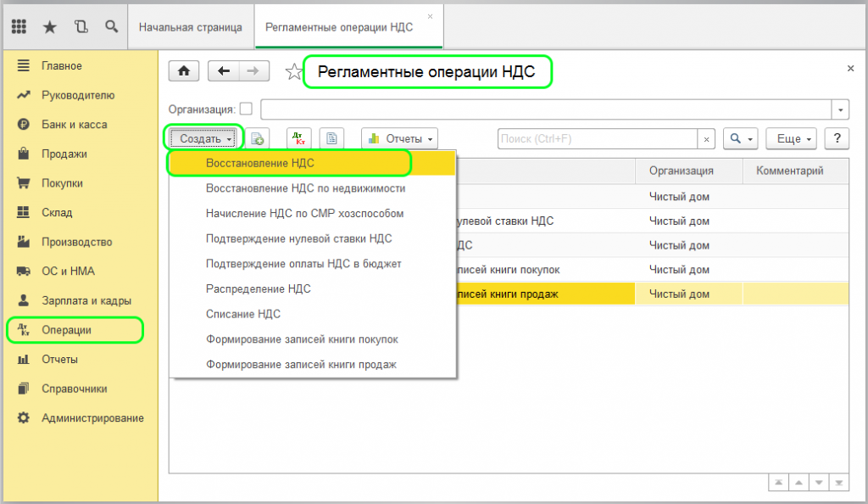The width and height of the screenshot is (868, 504).
Task: Choose Списание НДС menu entry
Action: [x=242, y=314]
